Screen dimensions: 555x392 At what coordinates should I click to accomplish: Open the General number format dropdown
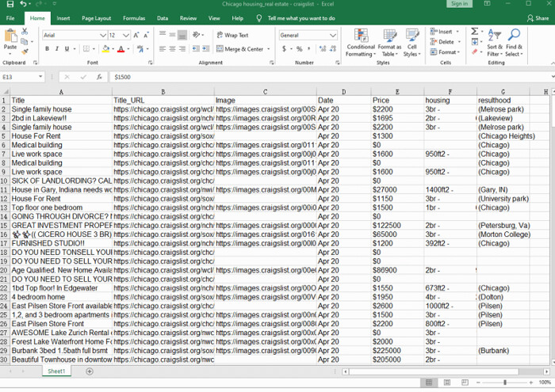(x=332, y=35)
